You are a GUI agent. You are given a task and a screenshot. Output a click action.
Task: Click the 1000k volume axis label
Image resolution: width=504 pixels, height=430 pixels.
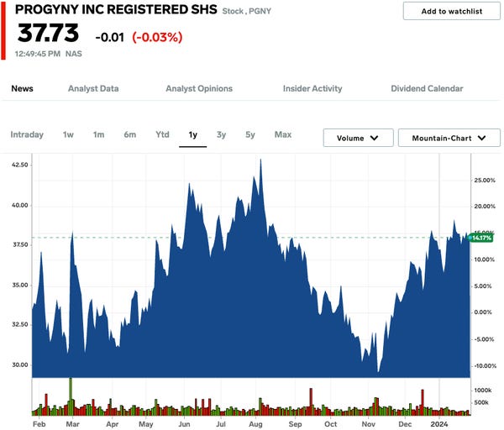(483, 391)
